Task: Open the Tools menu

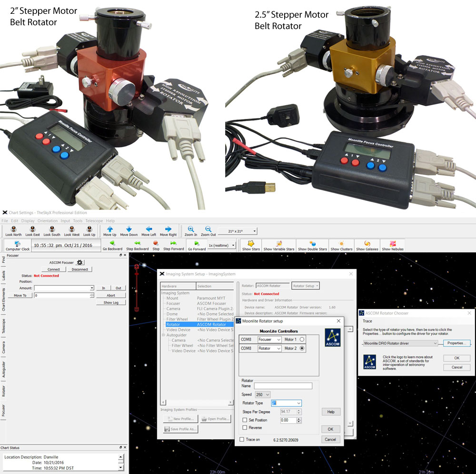Action: tap(78, 221)
